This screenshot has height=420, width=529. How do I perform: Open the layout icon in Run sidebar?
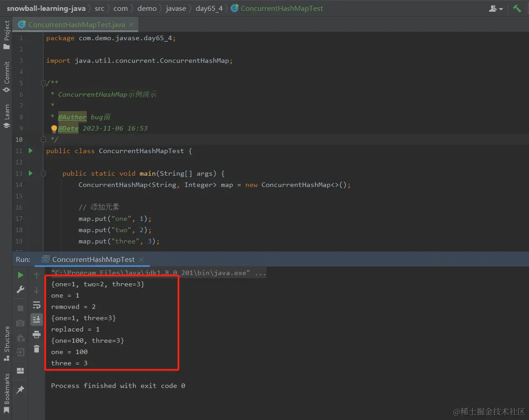20,371
